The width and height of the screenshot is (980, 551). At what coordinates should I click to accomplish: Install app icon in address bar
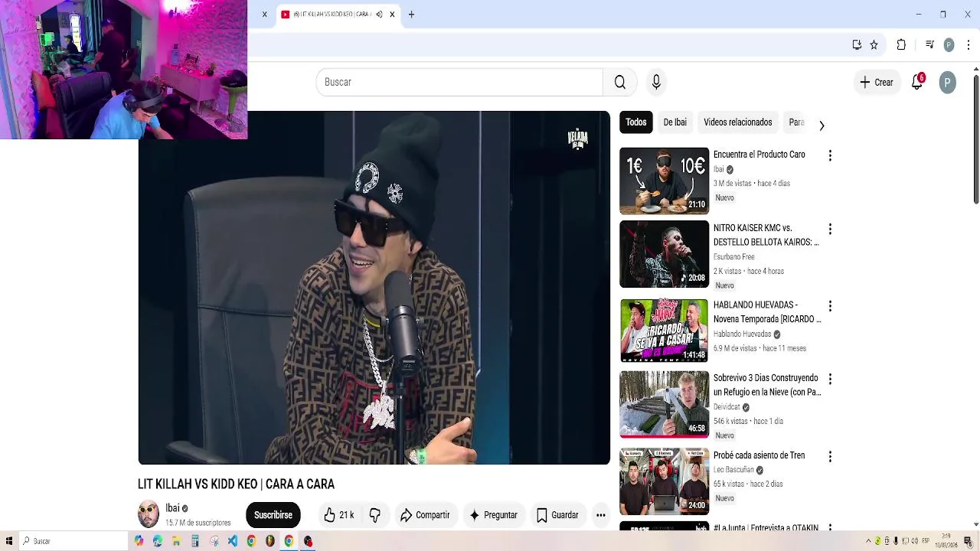857,45
